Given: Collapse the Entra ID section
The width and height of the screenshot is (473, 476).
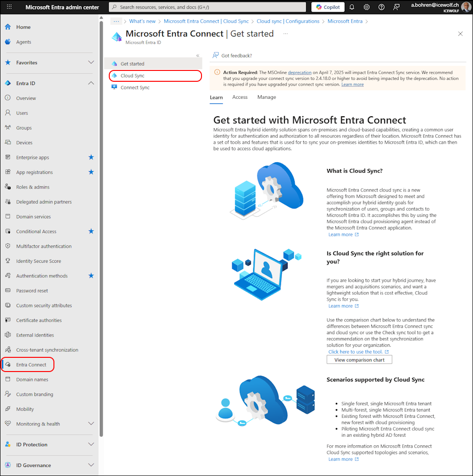Looking at the screenshot, I should tap(91, 83).
